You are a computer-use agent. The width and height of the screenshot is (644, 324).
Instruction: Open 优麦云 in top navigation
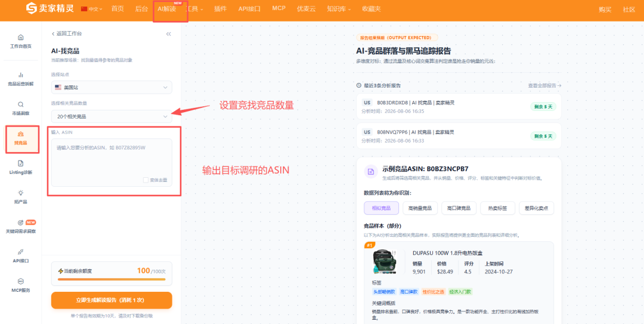pyautogui.click(x=306, y=8)
